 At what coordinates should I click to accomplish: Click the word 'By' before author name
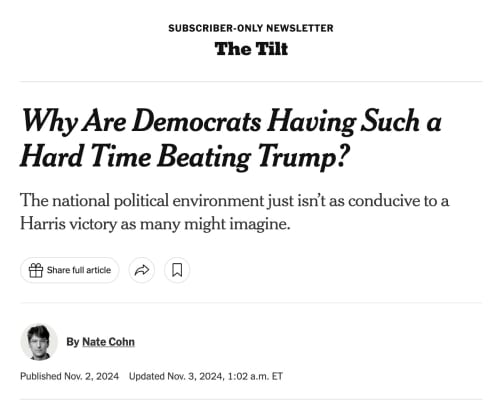point(73,342)
